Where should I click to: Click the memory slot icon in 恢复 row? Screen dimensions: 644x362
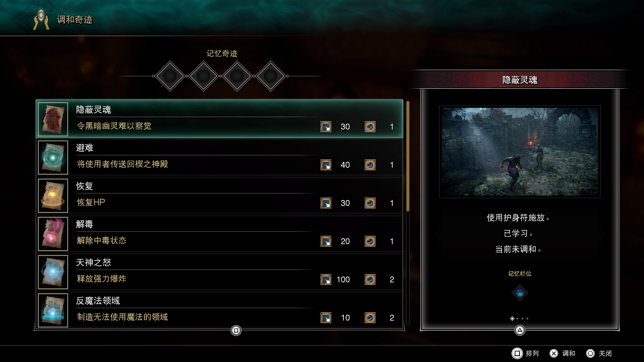(x=370, y=203)
